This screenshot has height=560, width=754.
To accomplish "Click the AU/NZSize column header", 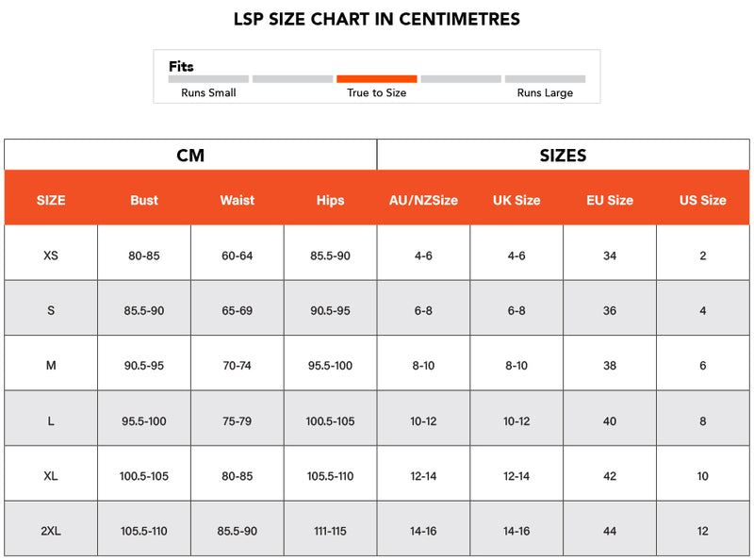I will click(423, 200).
